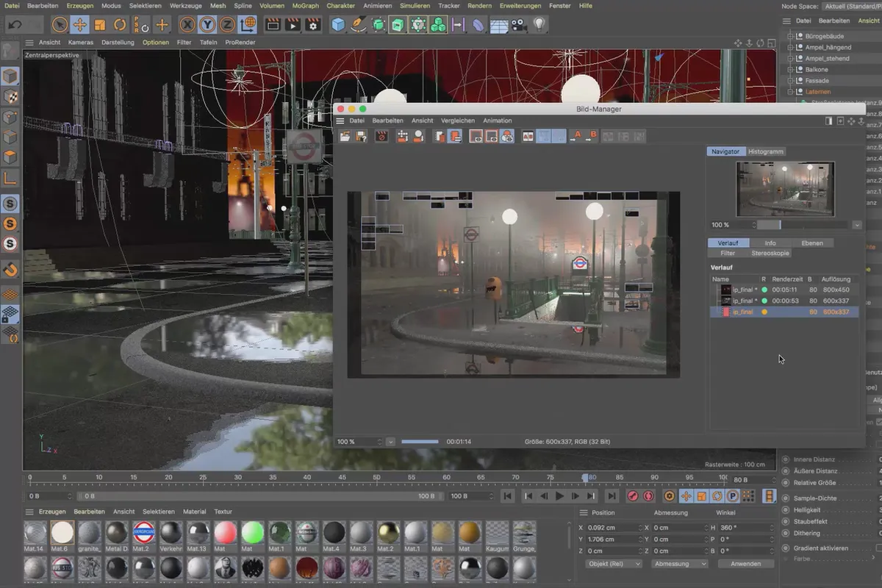Click the Anwenden button
The width and height of the screenshot is (882, 588).
point(745,564)
